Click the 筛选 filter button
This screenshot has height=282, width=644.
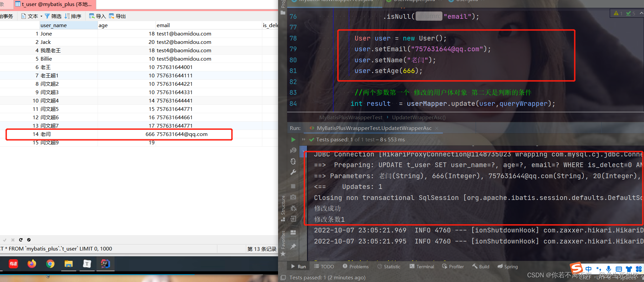[x=53, y=16]
